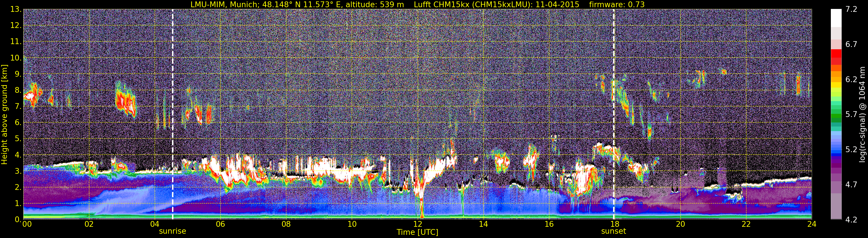Image resolution: width=868 pixels, height=238 pixels.
Task: Click the white dashed sunrise marker line
Action: point(173,114)
